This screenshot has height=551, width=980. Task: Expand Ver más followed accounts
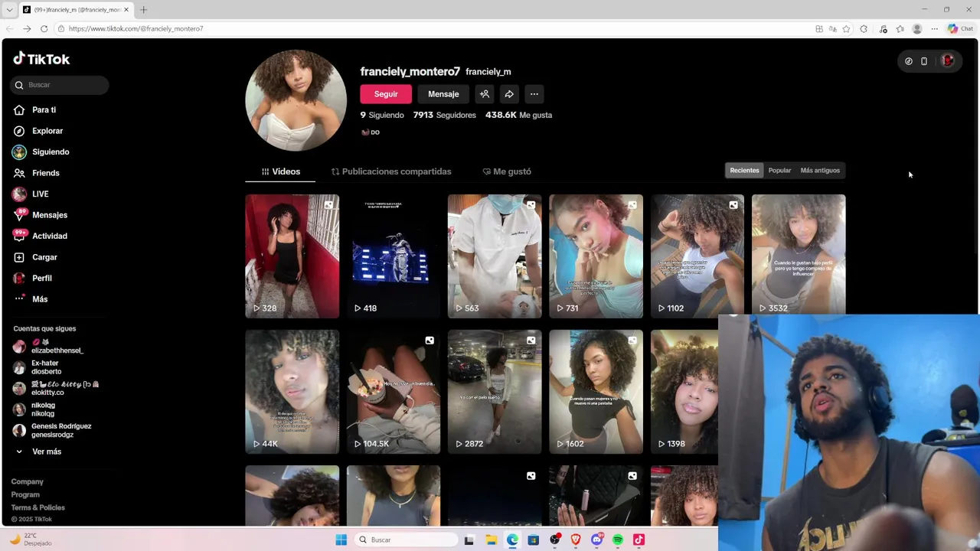(38, 452)
